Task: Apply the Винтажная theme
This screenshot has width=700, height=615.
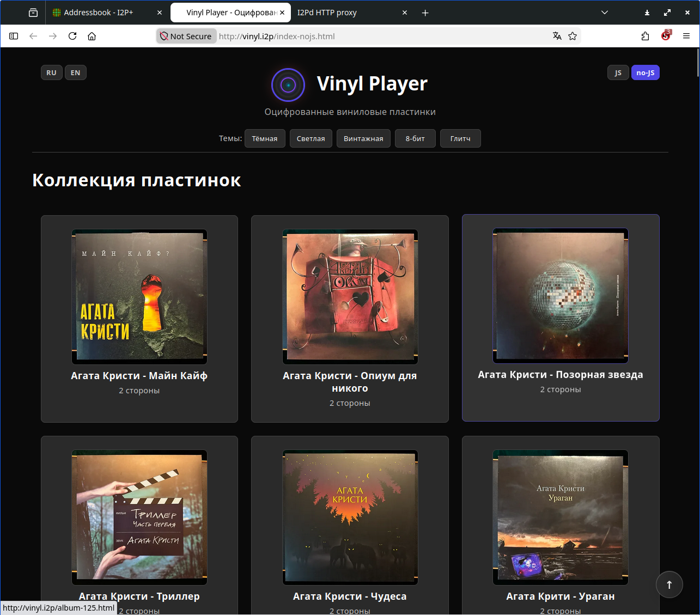Action: 363,138
